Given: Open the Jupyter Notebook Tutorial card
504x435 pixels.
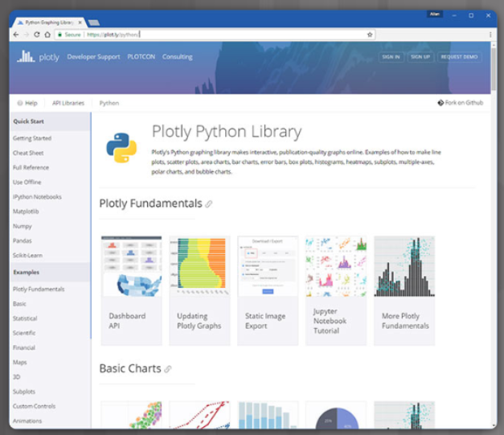Looking at the screenshot, I should click(x=336, y=290).
